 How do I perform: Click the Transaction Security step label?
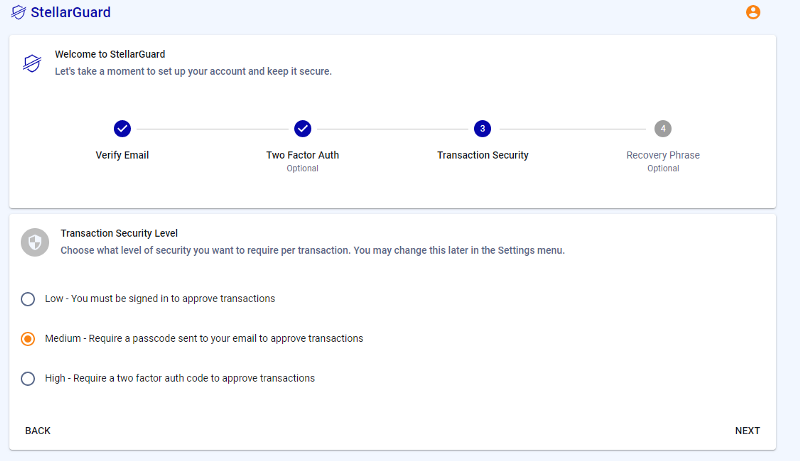pos(483,155)
